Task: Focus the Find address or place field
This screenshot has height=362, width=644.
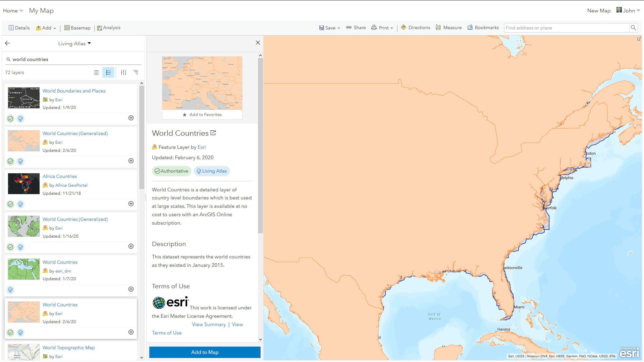Action: click(x=567, y=28)
